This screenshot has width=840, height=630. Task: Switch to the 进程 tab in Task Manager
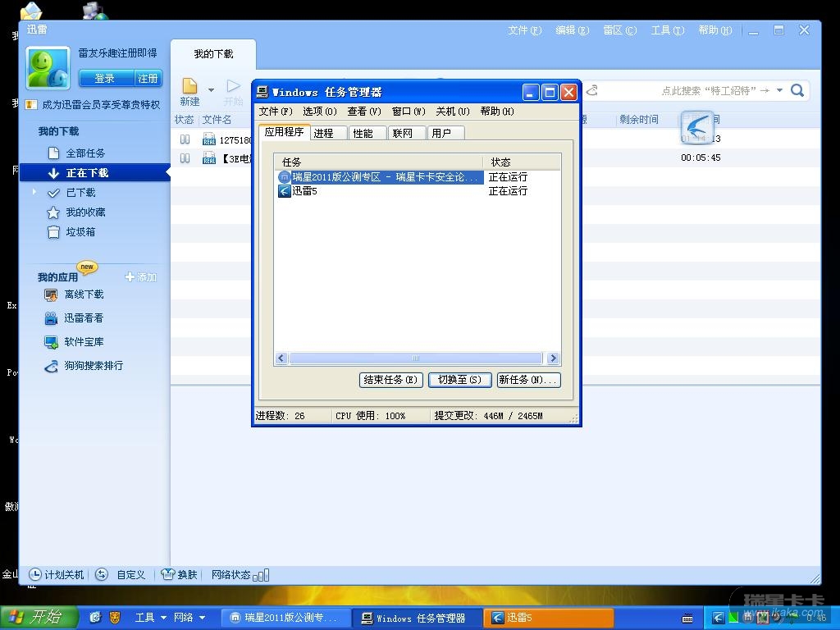[x=328, y=134]
